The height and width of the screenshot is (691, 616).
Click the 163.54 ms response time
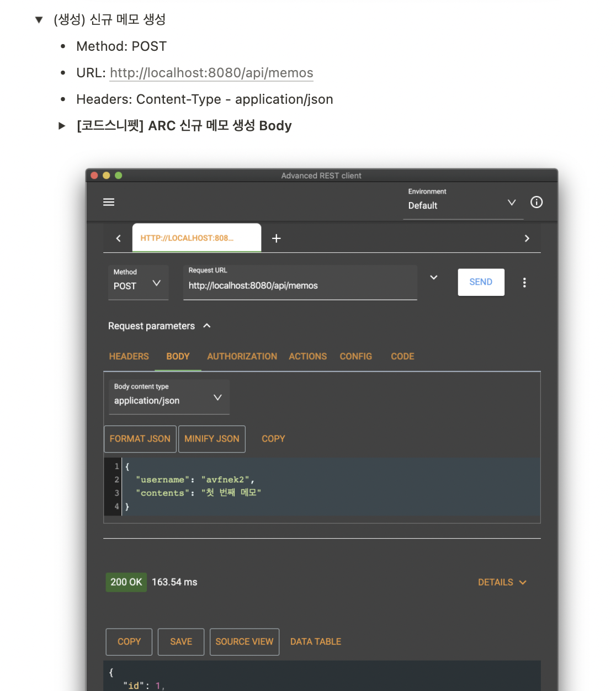click(x=174, y=582)
